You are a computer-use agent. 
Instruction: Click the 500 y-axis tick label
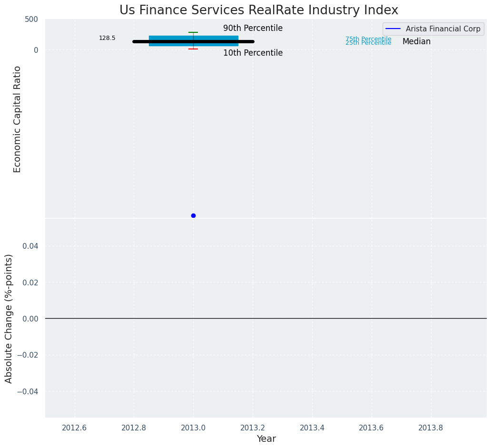pos(31,19)
